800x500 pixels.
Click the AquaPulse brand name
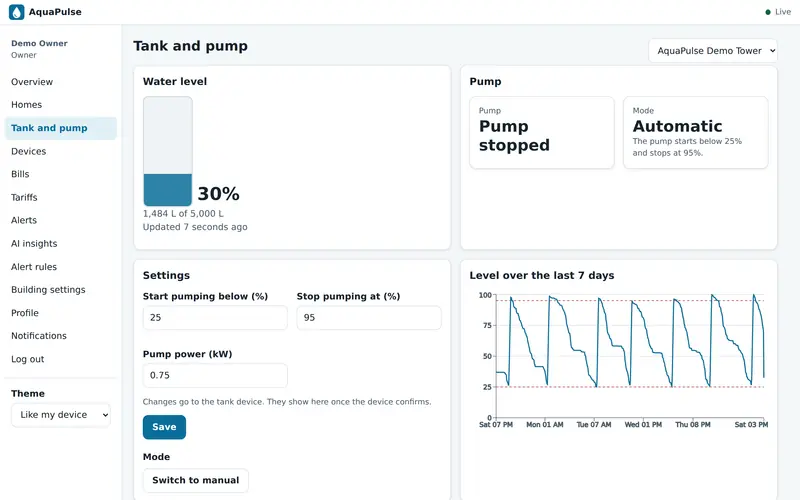55,12
